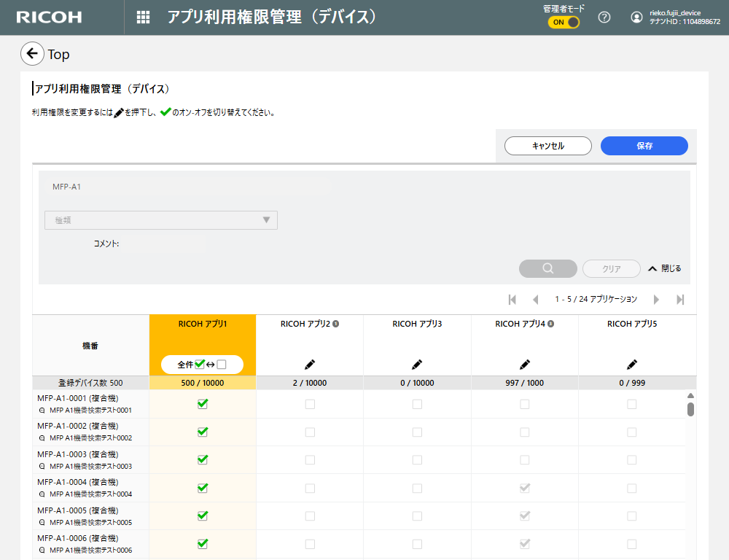Uncheck RICOH アプリ1 for MFP-A1-0004
729x560 pixels.
pyautogui.click(x=203, y=488)
